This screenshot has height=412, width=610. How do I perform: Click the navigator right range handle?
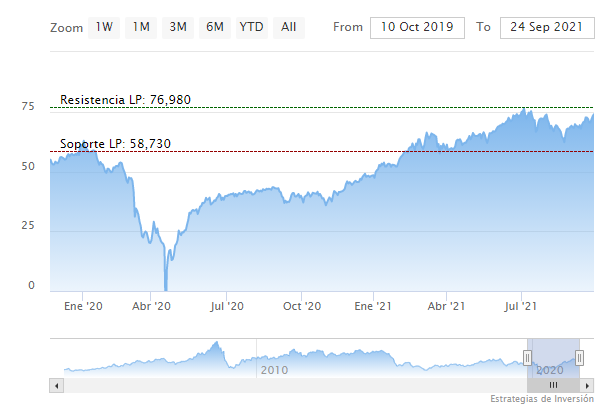578,358
